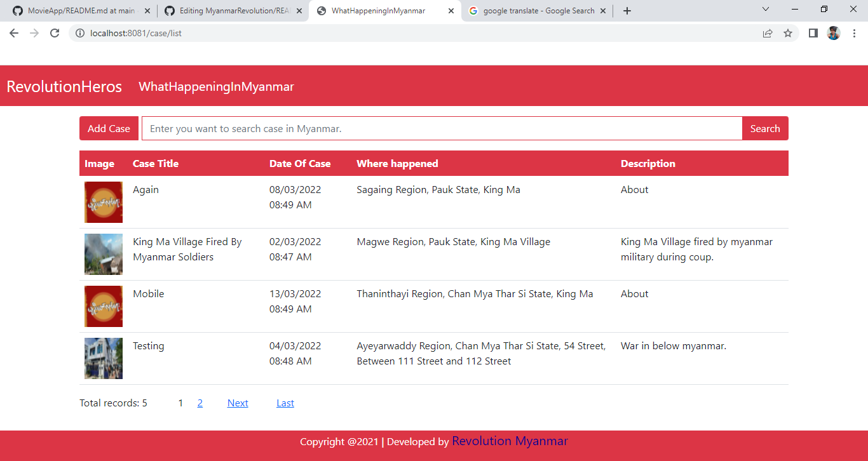Open Chrome's side panel icon
This screenshot has height=461, width=868.
tap(813, 33)
